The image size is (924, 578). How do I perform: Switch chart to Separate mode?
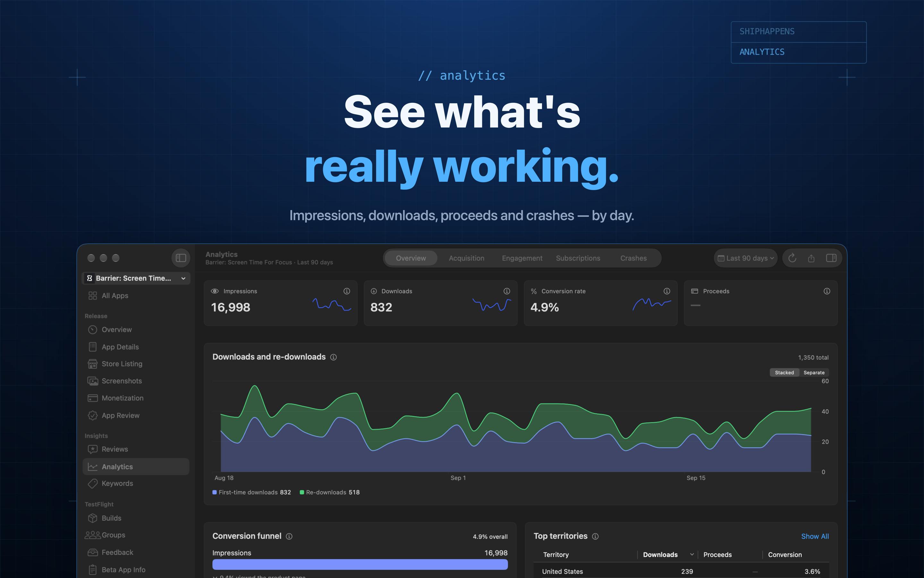[814, 373]
